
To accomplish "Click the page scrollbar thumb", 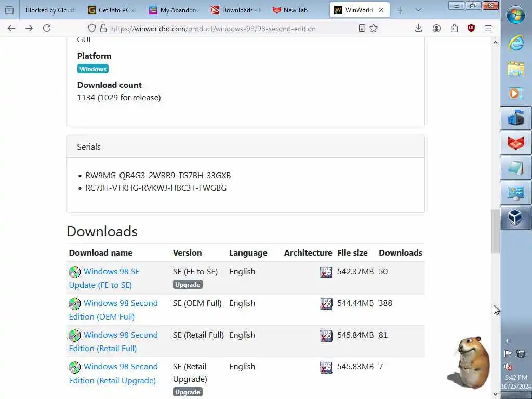I will [x=495, y=231].
